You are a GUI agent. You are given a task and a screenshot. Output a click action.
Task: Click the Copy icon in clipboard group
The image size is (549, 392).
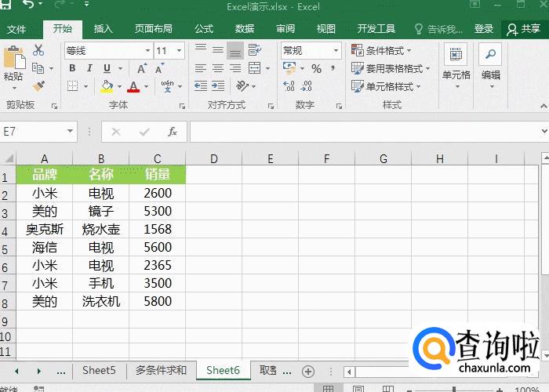(x=38, y=68)
